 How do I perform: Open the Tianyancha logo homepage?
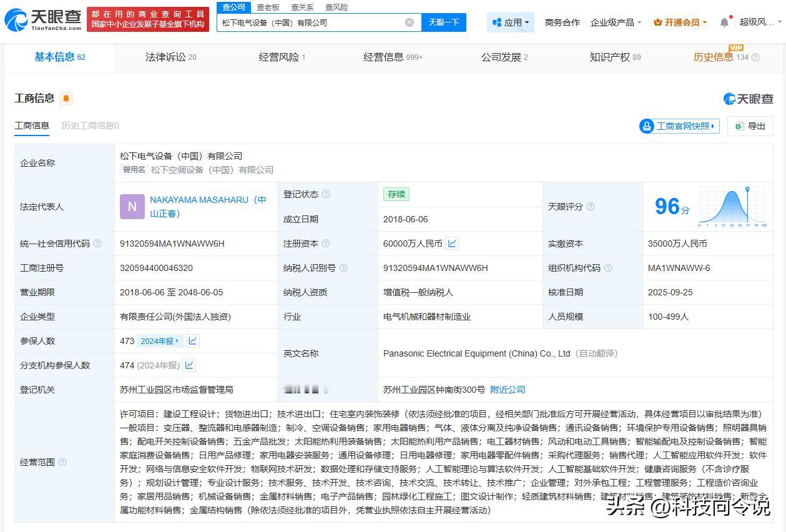43,20
